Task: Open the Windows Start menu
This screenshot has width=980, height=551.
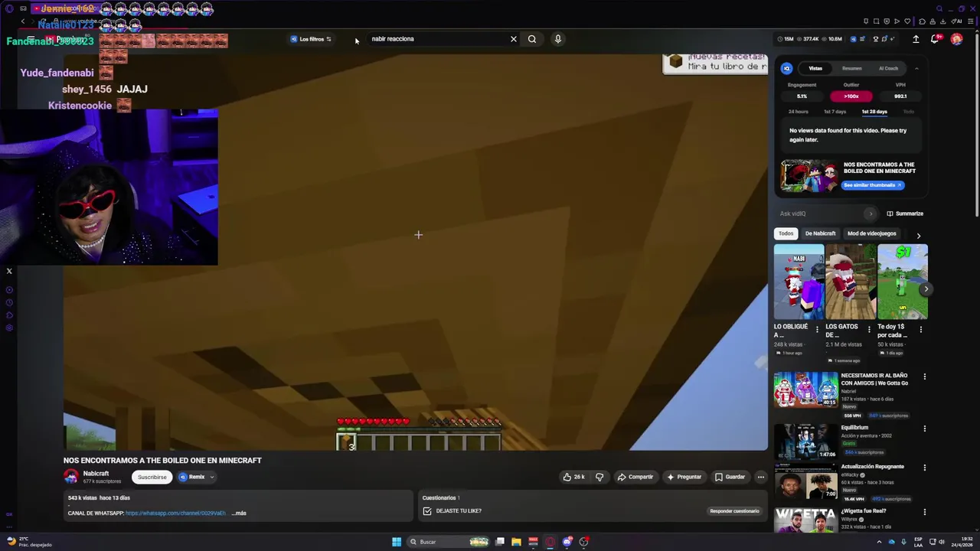Action: click(397, 542)
